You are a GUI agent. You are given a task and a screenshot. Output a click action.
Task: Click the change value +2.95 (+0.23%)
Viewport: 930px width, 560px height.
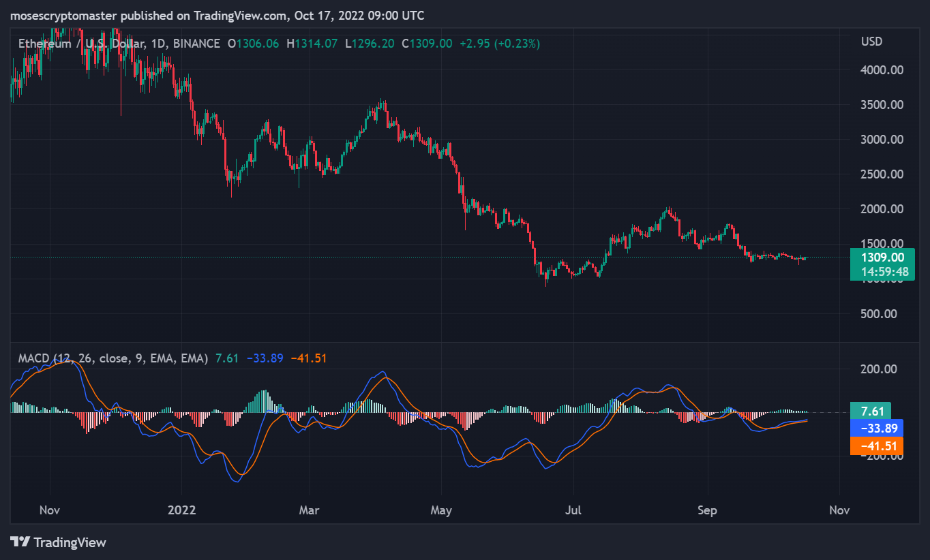click(500, 44)
